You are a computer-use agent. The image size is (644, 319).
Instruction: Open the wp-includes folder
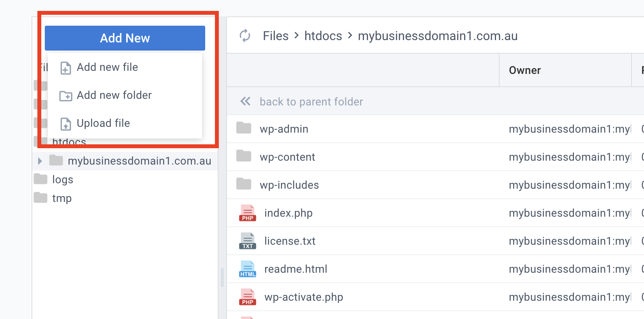coord(289,185)
